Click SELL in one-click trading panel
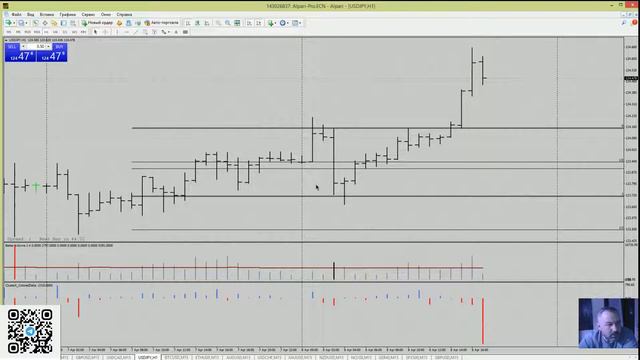640x360 pixels. [x=12, y=47]
